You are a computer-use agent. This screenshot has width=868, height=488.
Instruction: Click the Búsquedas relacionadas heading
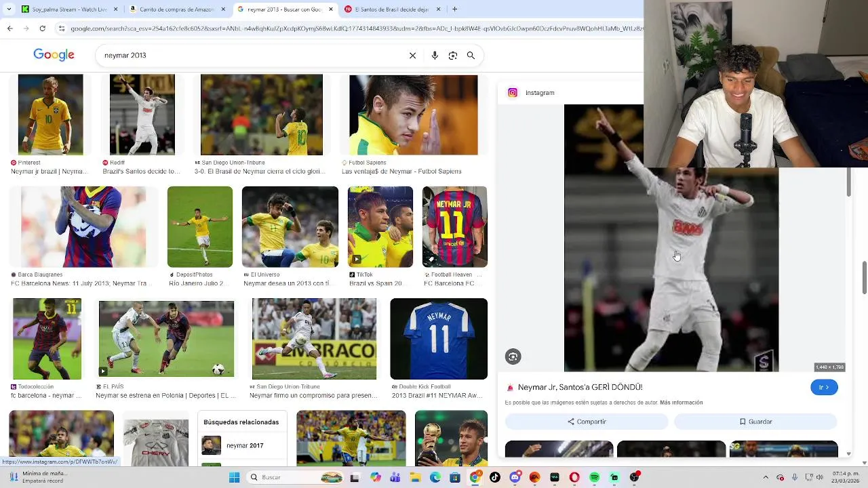click(x=241, y=422)
